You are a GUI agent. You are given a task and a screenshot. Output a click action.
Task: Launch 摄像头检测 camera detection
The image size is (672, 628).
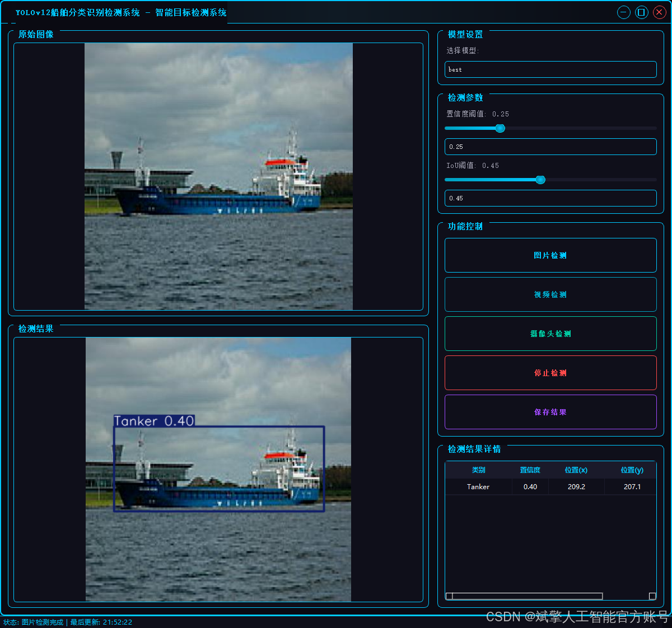(x=550, y=334)
